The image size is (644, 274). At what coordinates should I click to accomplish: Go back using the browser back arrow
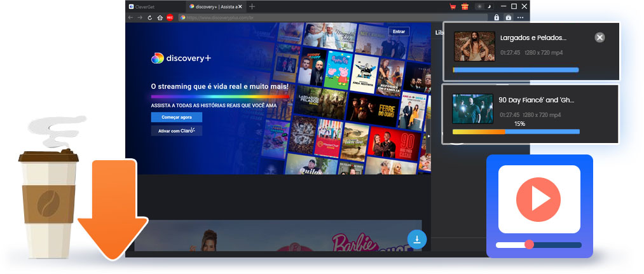tap(130, 18)
